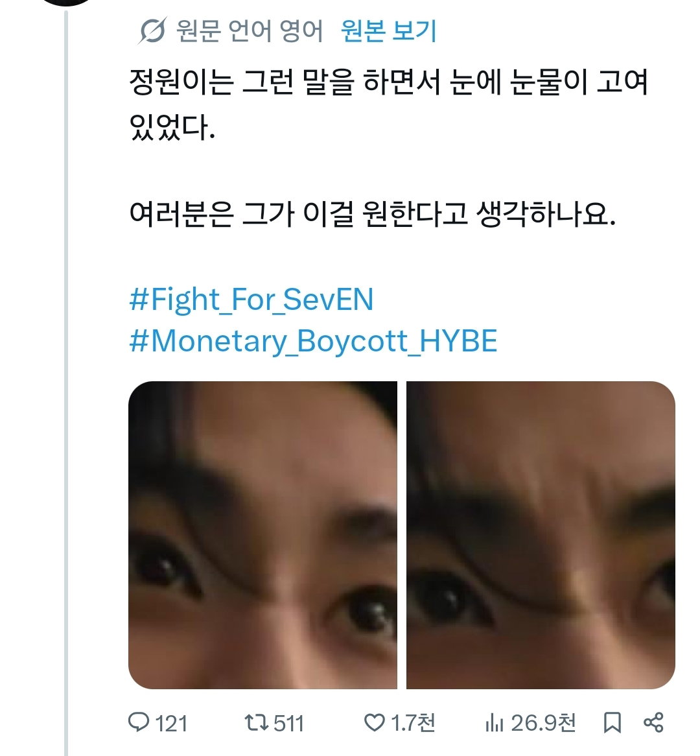This screenshot has width=700, height=756.
Task: Open the right eye close-up photo
Action: coord(541,535)
